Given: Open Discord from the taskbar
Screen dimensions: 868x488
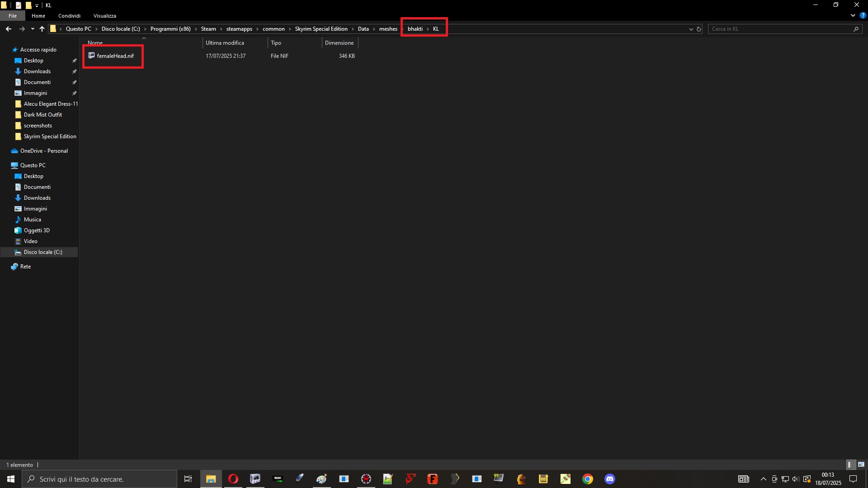Looking at the screenshot, I should (610, 479).
